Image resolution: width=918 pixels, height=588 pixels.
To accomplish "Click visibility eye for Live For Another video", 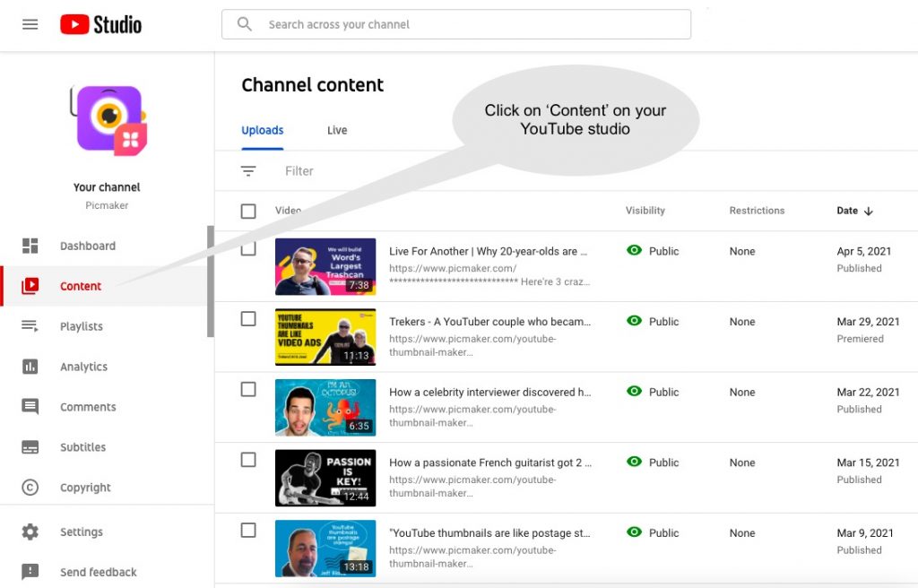I will tap(634, 251).
